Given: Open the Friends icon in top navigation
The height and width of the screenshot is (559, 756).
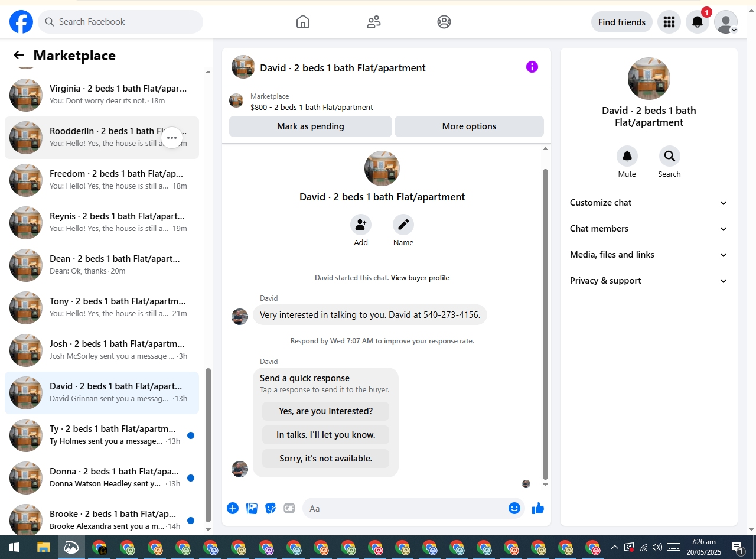Looking at the screenshot, I should (x=374, y=22).
